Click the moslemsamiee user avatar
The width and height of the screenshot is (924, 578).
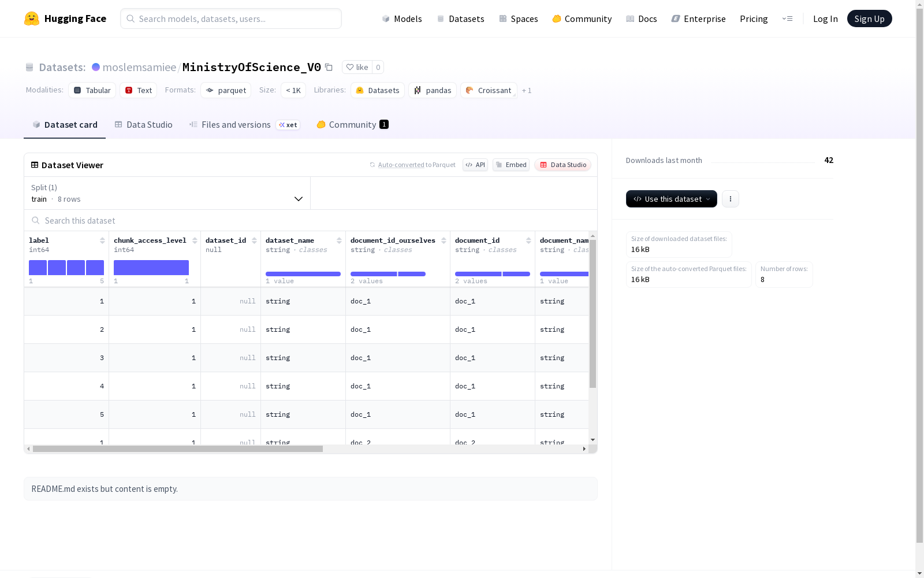(96, 67)
